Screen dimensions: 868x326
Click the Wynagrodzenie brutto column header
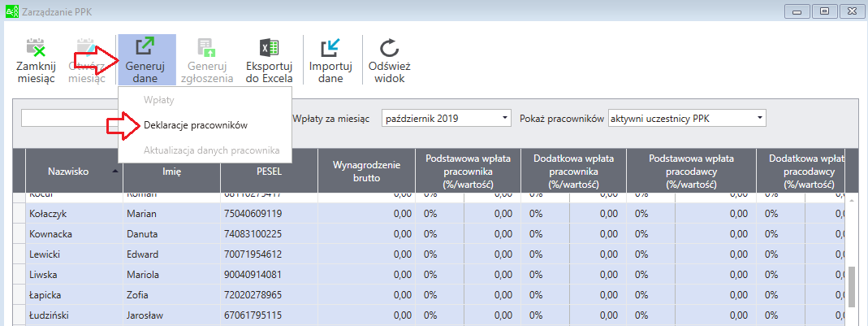click(366, 171)
